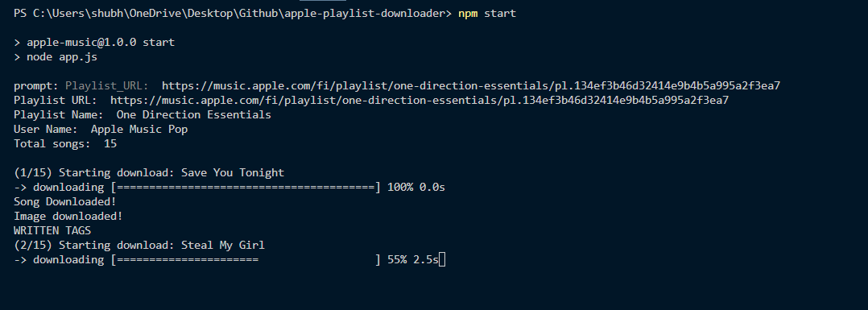Click the npm start command text
This screenshot has width=868, height=310.
[x=486, y=13]
